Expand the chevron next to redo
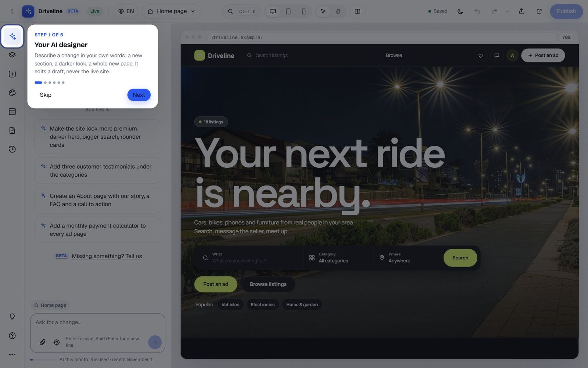Screen dimensions: 588x368 (x=508, y=11)
